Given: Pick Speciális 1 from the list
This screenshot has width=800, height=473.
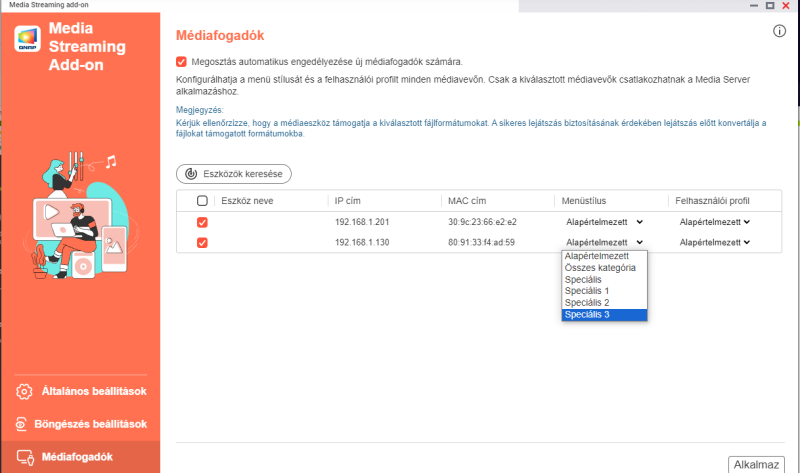Looking at the screenshot, I should tap(604, 291).
